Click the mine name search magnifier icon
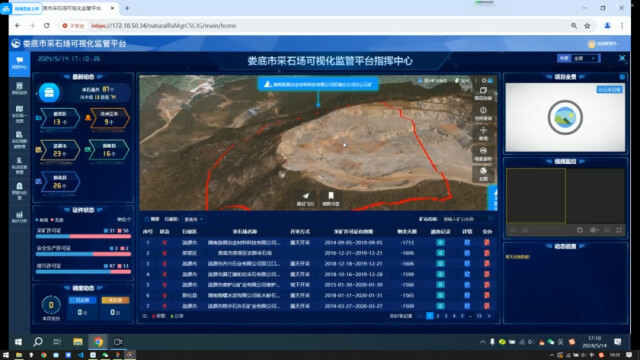The image size is (640, 360). coord(490,219)
